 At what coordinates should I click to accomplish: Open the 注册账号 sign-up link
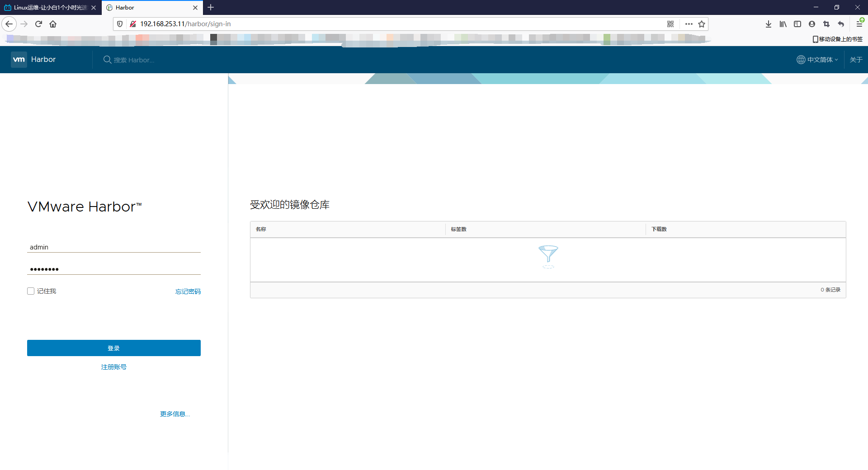[114, 367]
